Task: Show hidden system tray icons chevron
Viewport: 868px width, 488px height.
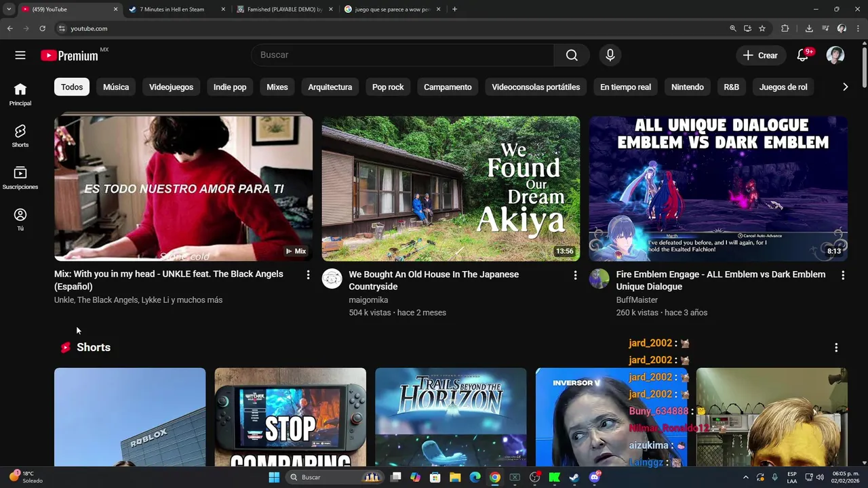Action: (x=746, y=477)
